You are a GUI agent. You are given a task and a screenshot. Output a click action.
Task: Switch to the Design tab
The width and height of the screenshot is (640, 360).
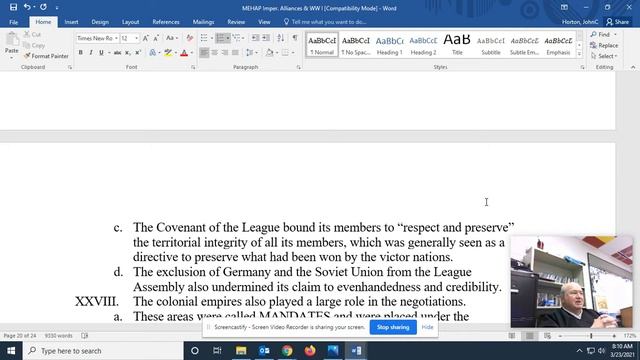[x=100, y=22]
